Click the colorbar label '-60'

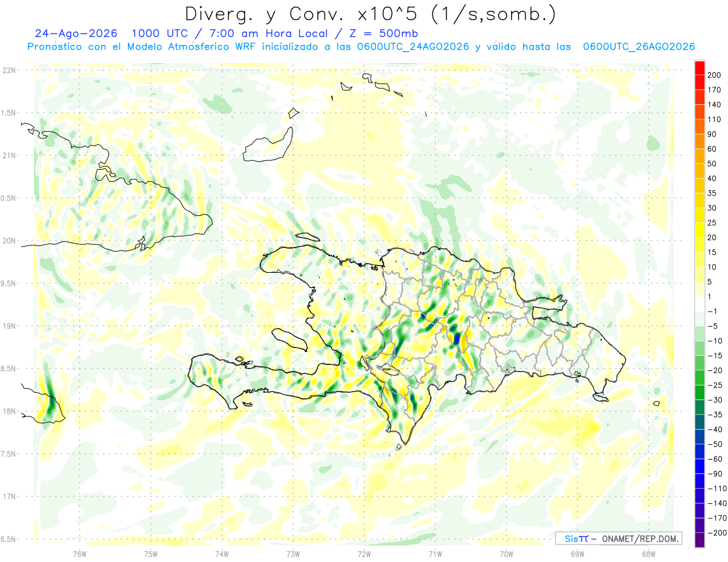click(716, 459)
